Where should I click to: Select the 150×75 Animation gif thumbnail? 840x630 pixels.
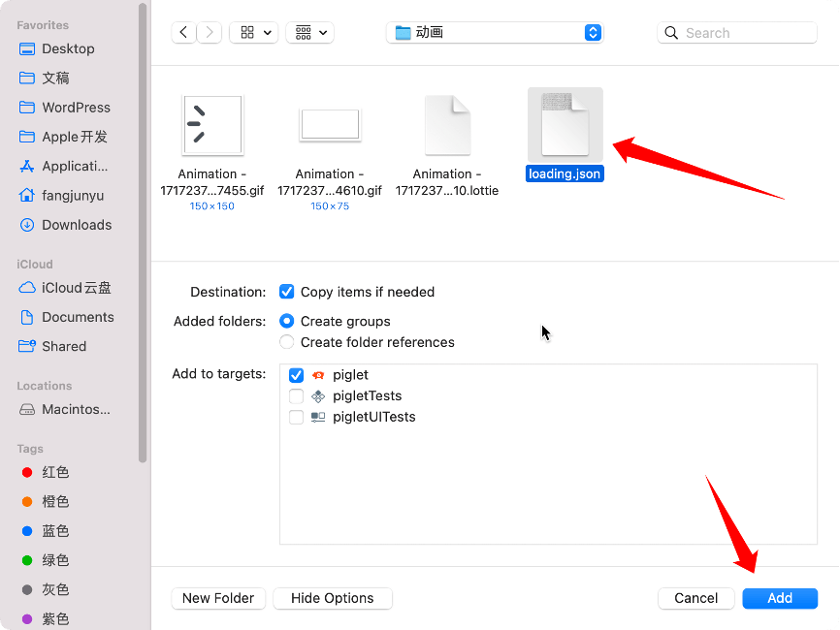click(x=330, y=125)
